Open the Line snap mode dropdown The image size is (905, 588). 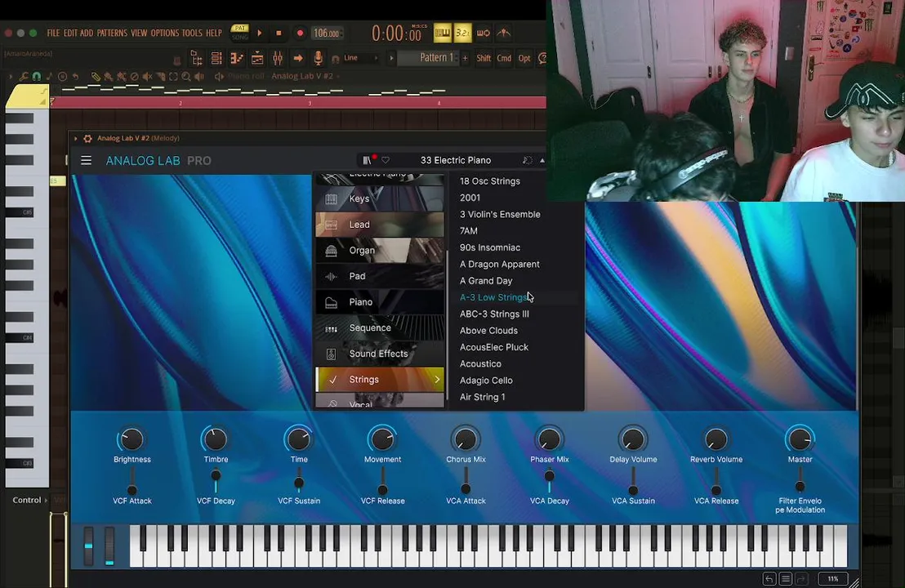(x=361, y=58)
